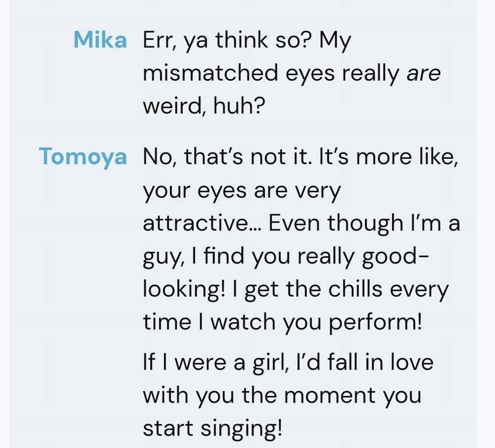Viewport: 495px width, 448px height.
Task: Click the line "Err, ya think so? My"
Action: pos(247,40)
